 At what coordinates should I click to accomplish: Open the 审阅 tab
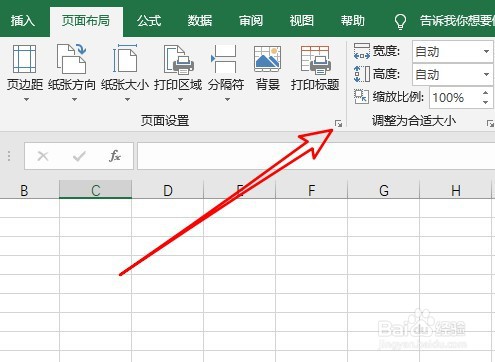pos(251,21)
